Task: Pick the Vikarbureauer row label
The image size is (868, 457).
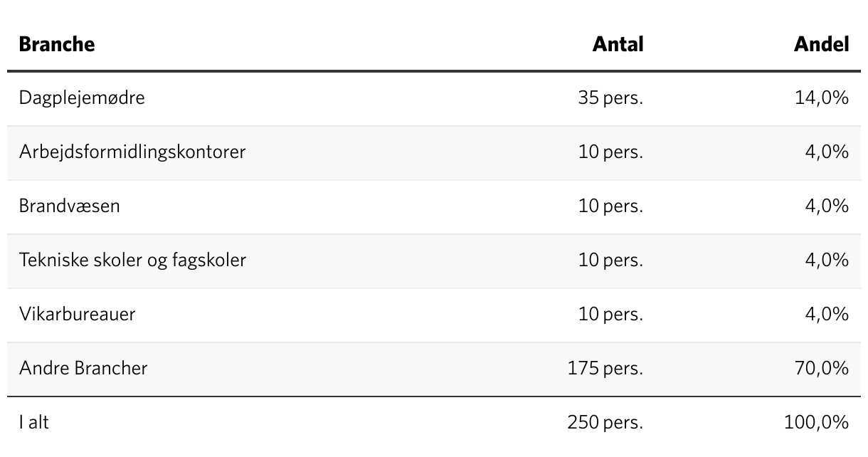Action: click(x=77, y=314)
